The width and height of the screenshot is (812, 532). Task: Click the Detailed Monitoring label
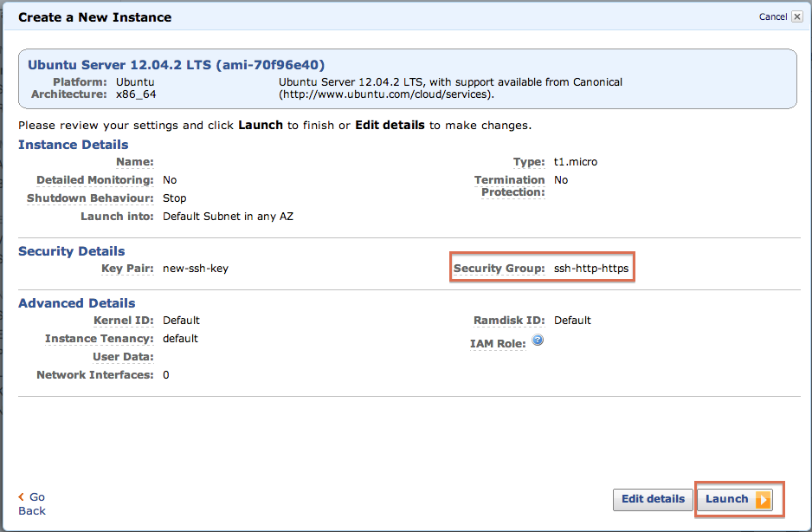pyautogui.click(x=95, y=180)
